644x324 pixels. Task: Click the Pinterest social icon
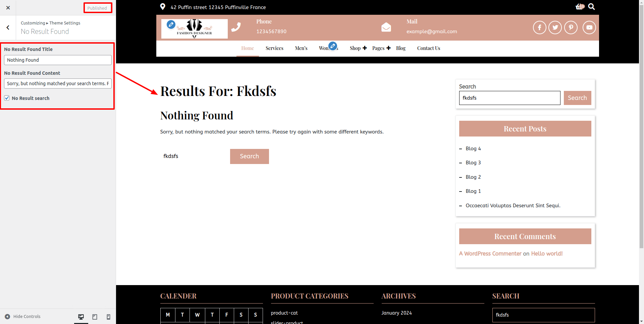tap(571, 28)
